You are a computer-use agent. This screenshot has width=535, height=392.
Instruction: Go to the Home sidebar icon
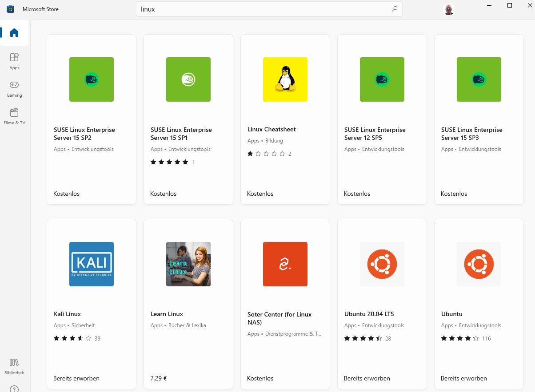(x=14, y=33)
